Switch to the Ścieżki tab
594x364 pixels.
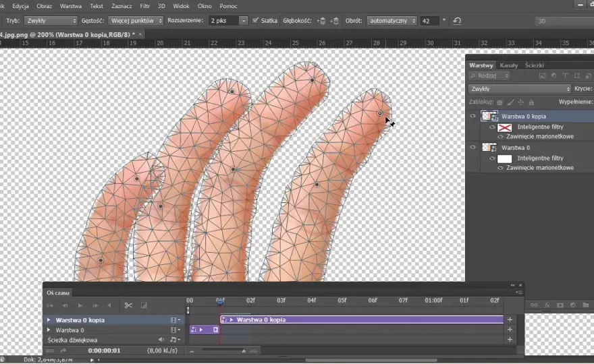535,65
